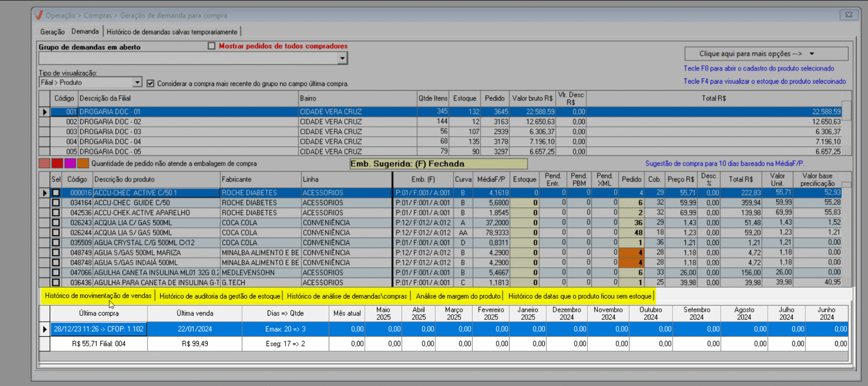Check Sel box for AGUA S/GAS 500ML MARIZA
This screenshot has width=868, height=386.
click(x=56, y=253)
